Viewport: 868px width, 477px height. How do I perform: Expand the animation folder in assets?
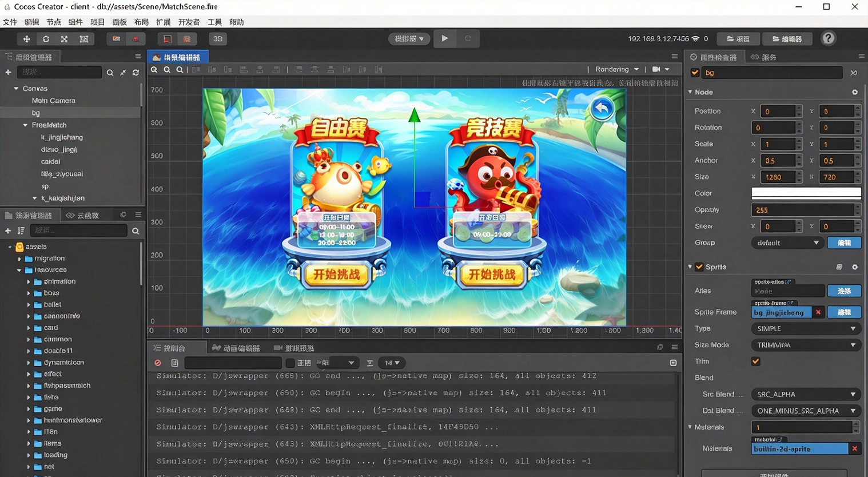[x=29, y=282]
